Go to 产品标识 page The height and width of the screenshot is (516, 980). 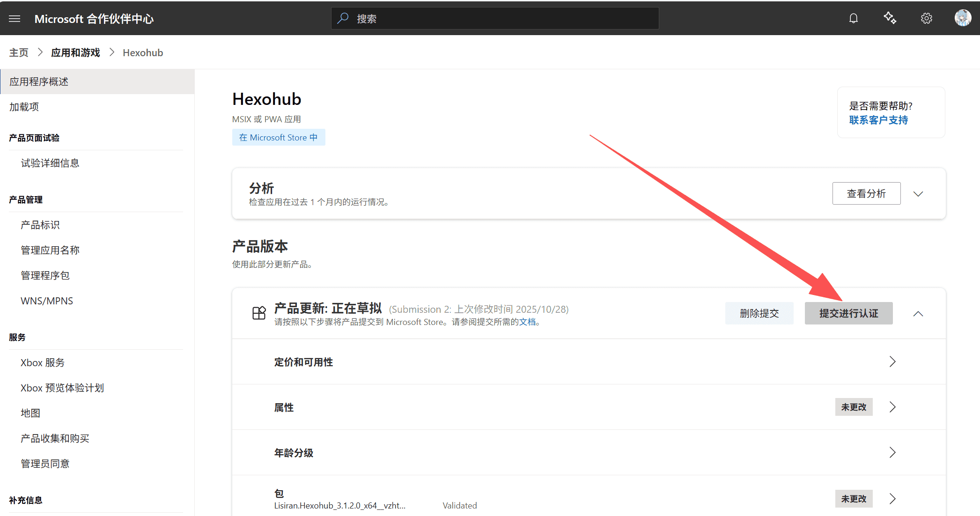pos(40,225)
